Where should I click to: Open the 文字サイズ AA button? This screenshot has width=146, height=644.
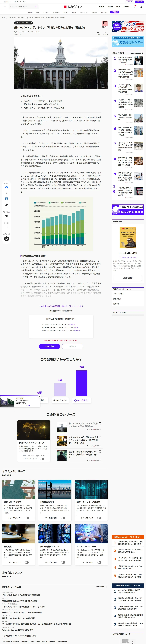click(x=7, y=239)
